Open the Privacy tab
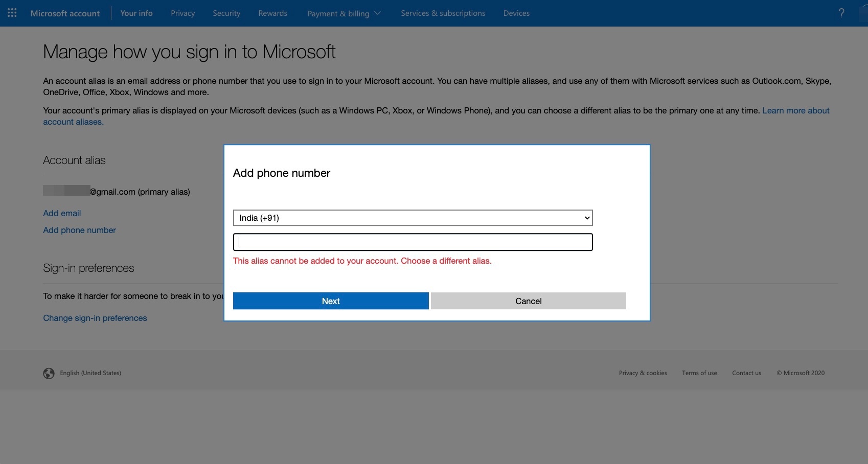Screen dimensions: 868x464 click(183, 13)
